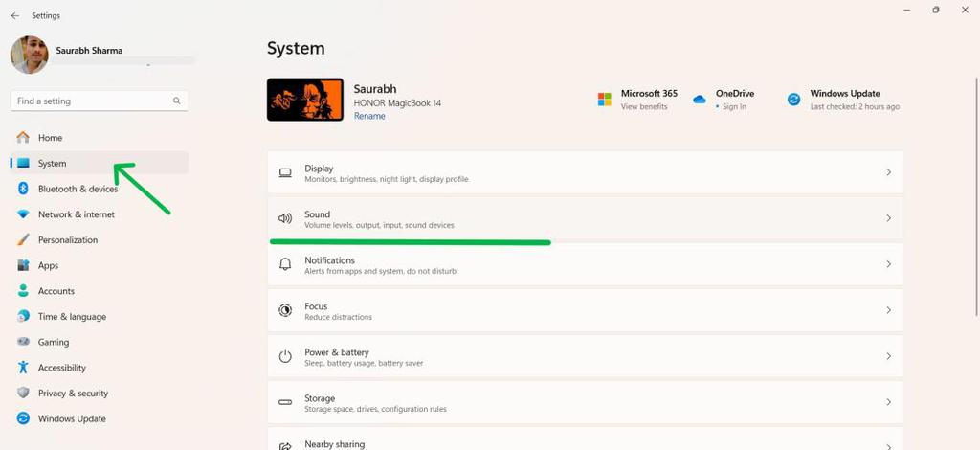
Task: Click the Privacy & security shield icon
Action: tap(23, 394)
